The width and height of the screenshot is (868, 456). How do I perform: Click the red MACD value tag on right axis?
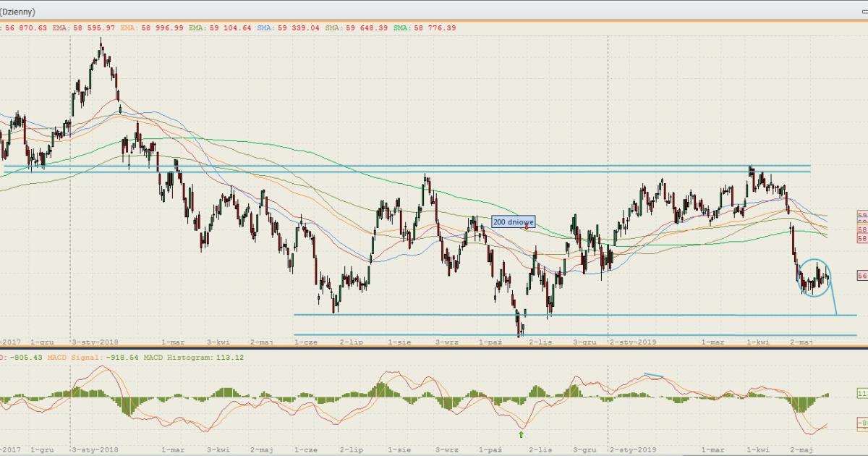862,423
